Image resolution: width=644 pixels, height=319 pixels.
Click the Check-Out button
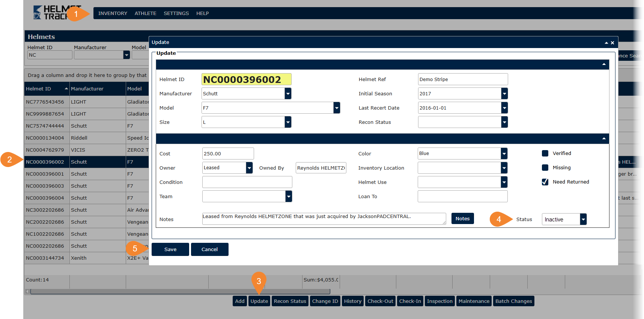pos(381,301)
